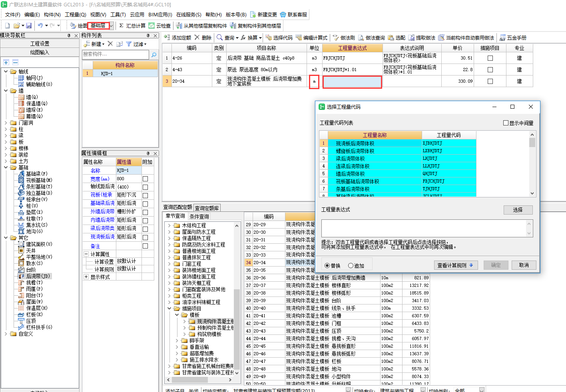Image resolution: width=566 pixels, height=392 pixels.
Task: Click 取消 button in dialog
Action: point(524,265)
